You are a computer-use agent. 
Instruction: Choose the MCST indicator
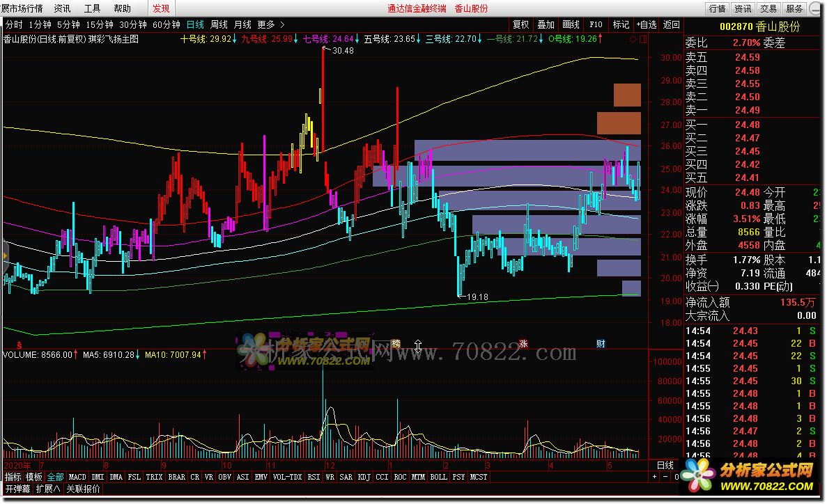point(479,477)
